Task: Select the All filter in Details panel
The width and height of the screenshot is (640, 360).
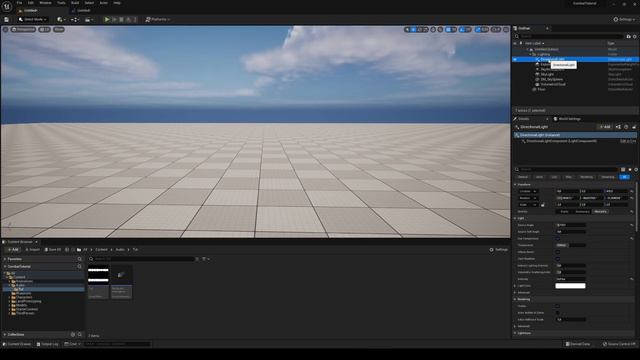Action: (624, 177)
